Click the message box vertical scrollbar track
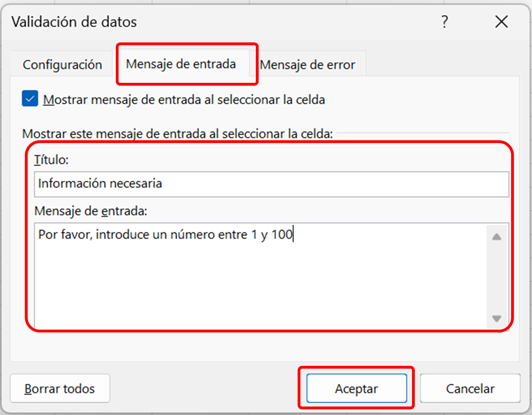This screenshot has width=532, height=415. point(497,277)
